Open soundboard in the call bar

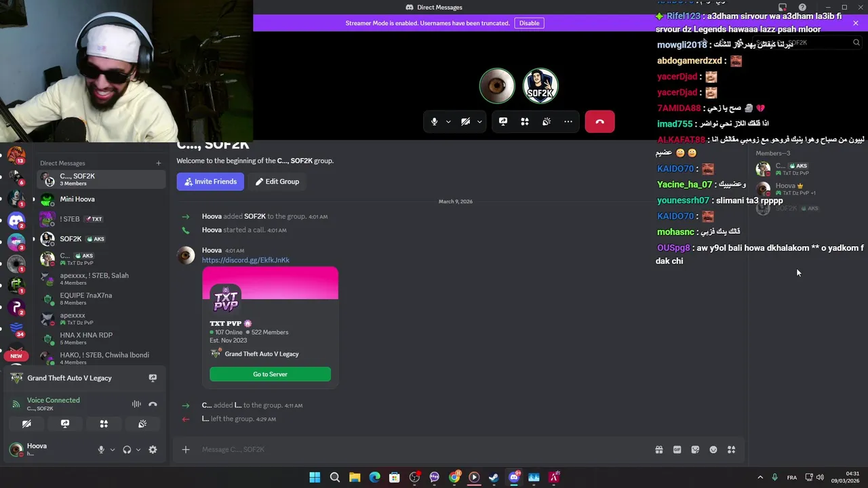[x=547, y=121]
